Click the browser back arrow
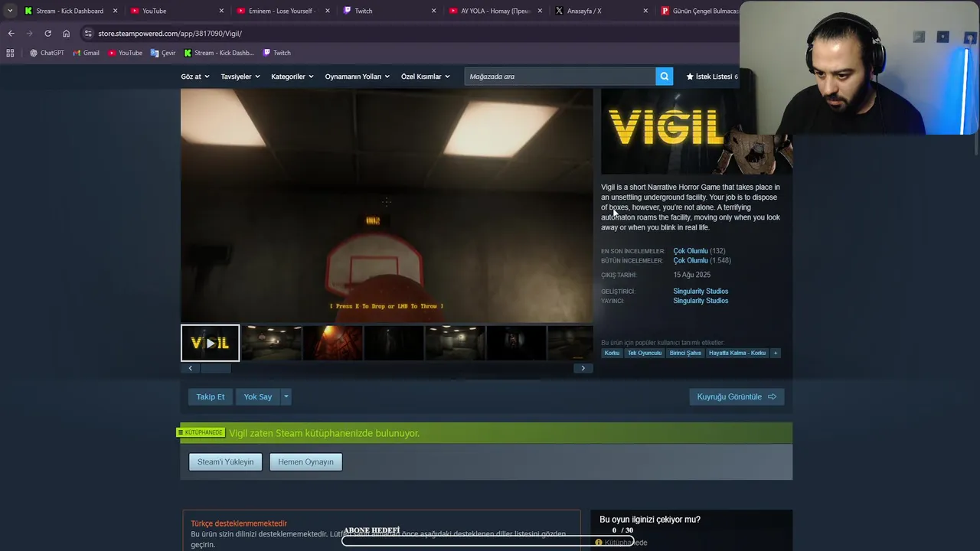The height and width of the screenshot is (551, 980). pos(11,33)
